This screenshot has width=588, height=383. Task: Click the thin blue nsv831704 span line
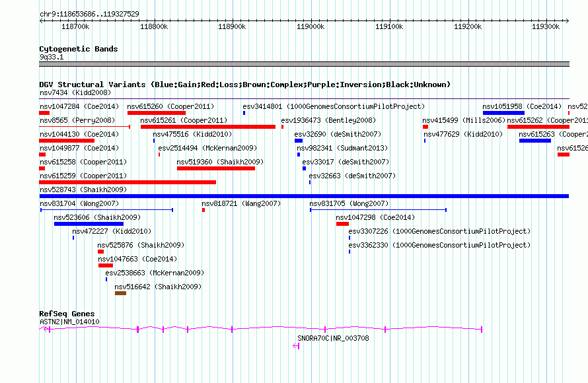(107, 210)
